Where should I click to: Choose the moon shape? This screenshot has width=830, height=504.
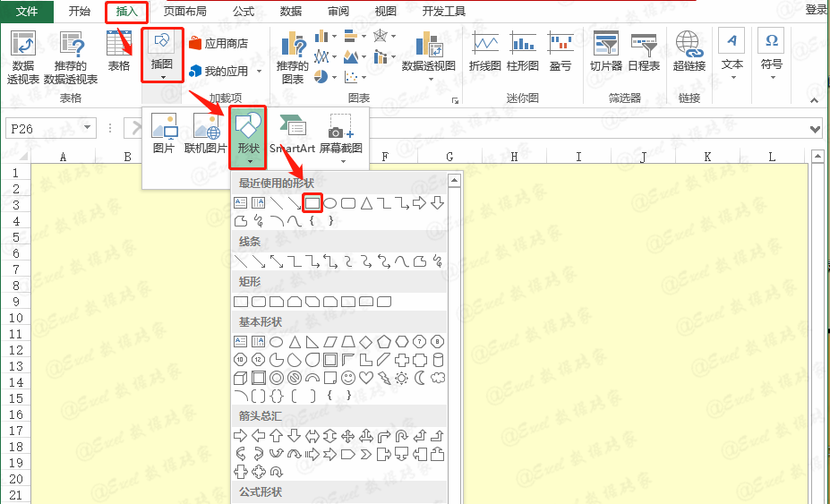420,378
